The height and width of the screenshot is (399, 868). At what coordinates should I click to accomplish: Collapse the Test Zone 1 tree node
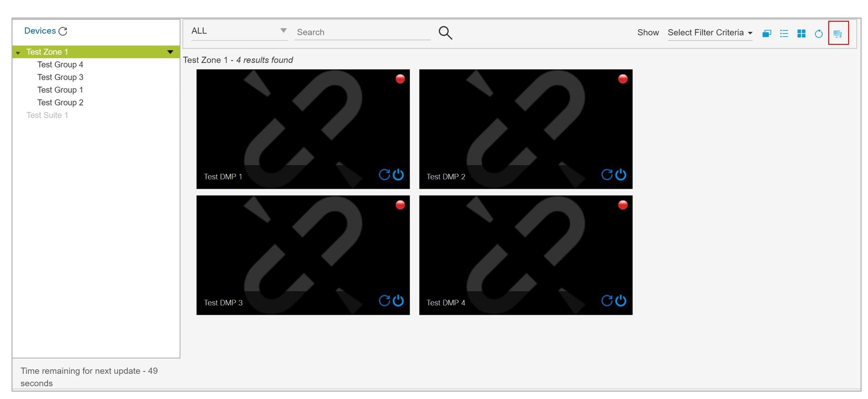[18, 53]
